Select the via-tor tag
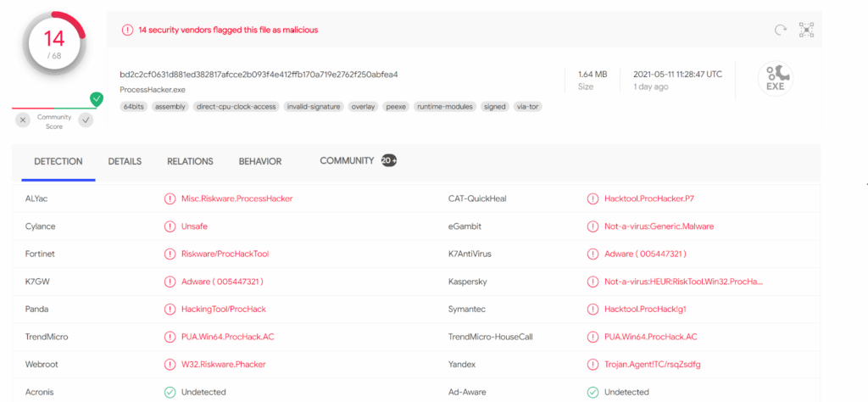The width and height of the screenshot is (868, 402). [x=527, y=107]
